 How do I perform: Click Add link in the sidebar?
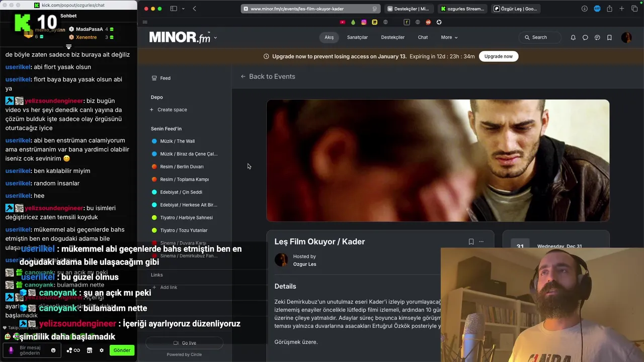coord(165,287)
